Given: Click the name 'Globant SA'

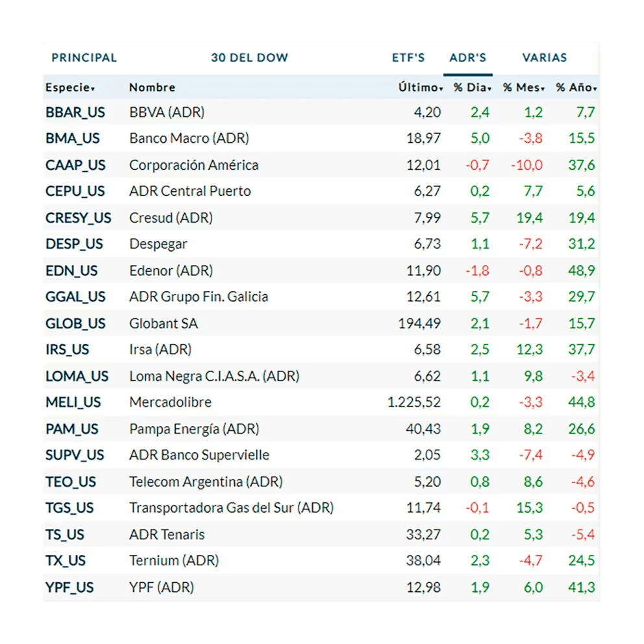Looking at the screenshot, I should pyautogui.click(x=164, y=324).
